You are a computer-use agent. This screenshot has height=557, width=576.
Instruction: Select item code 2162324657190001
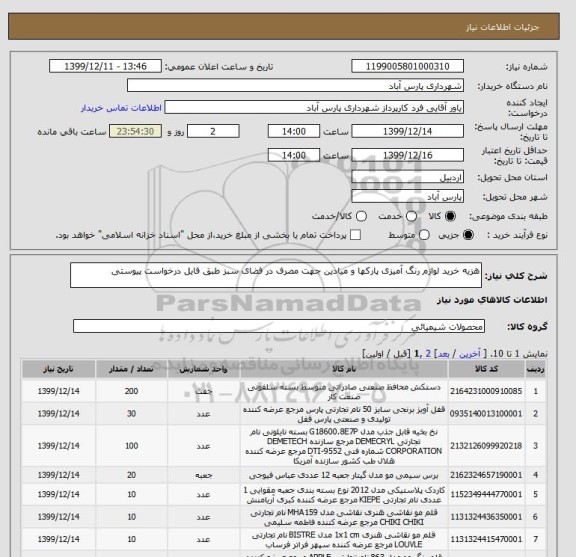click(x=486, y=475)
